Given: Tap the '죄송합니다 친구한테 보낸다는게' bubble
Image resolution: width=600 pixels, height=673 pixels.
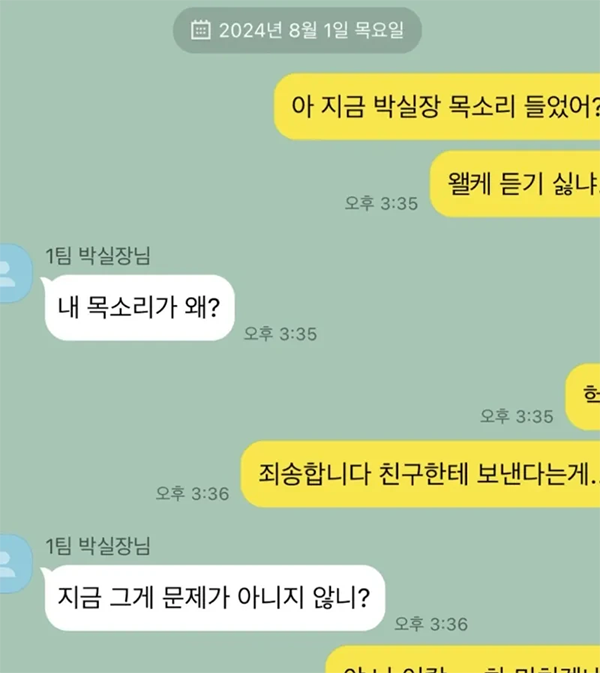Looking at the screenshot, I should [x=421, y=474].
